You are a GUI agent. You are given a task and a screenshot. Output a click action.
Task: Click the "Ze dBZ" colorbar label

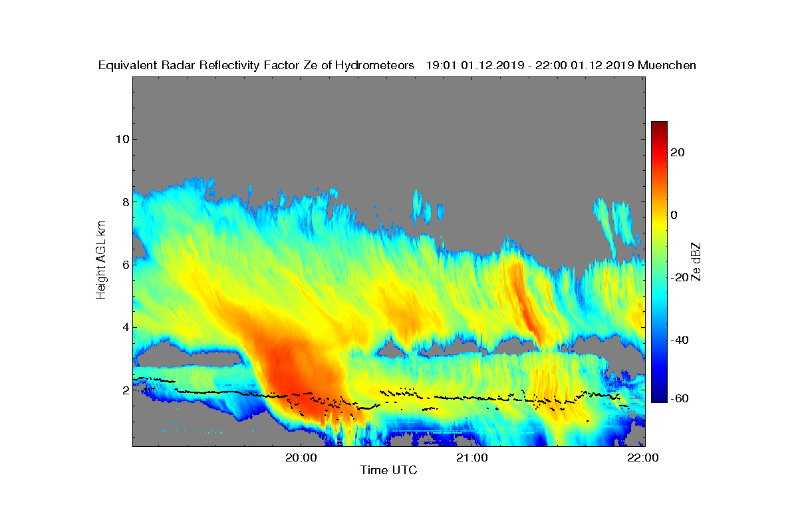(698, 261)
